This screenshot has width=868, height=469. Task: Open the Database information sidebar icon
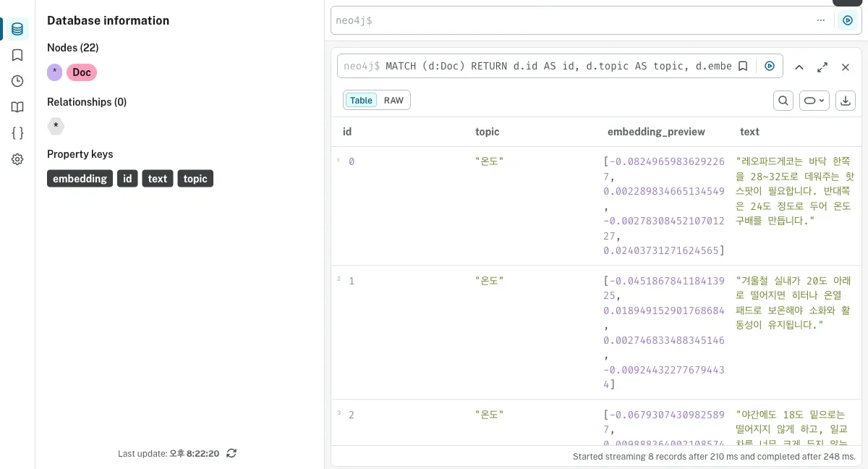click(17, 29)
